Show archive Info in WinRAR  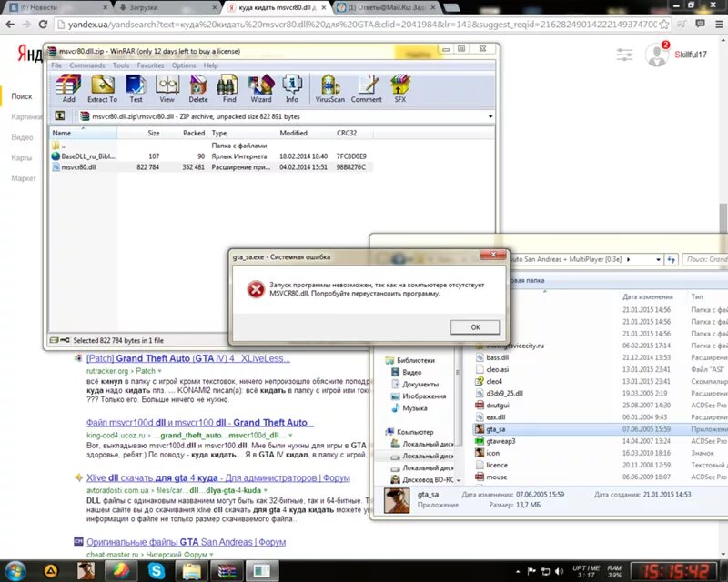292,88
